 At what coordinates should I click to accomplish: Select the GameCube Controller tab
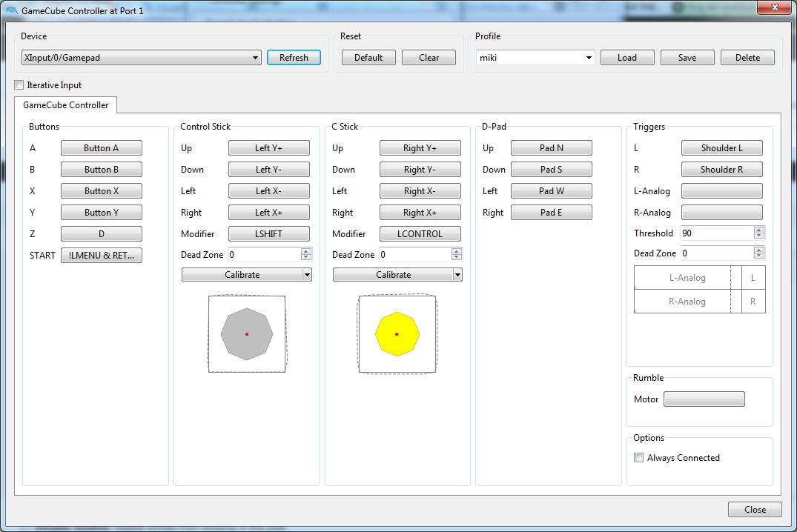[65, 105]
